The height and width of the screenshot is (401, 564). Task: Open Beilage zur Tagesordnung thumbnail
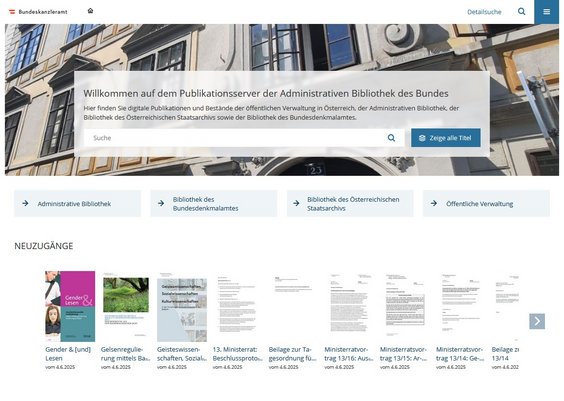click(x=294, y=306)
